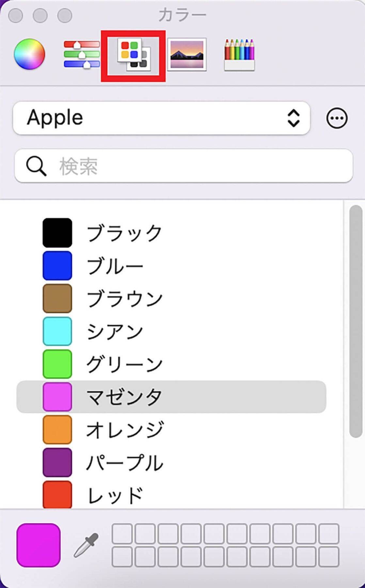365x588 pixels.
Task: Click the first empty saved swatch slot
Action: (122, 533)
